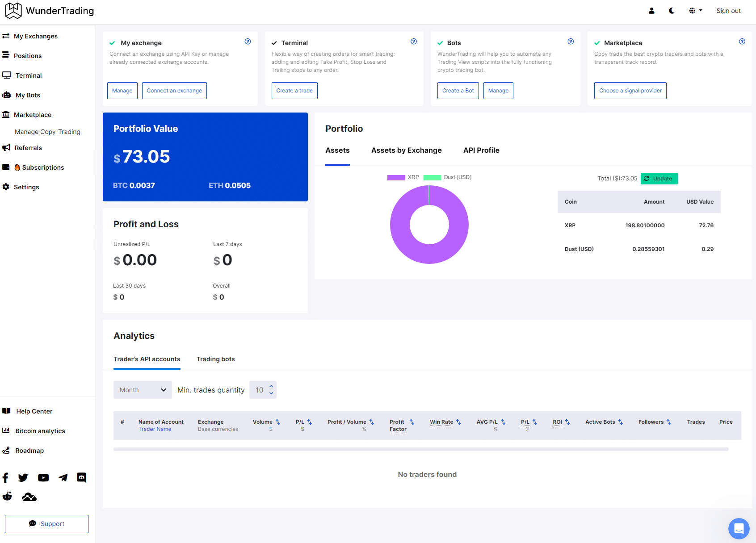
Task: Sort table by Volume column
Action: pos(278,422)
